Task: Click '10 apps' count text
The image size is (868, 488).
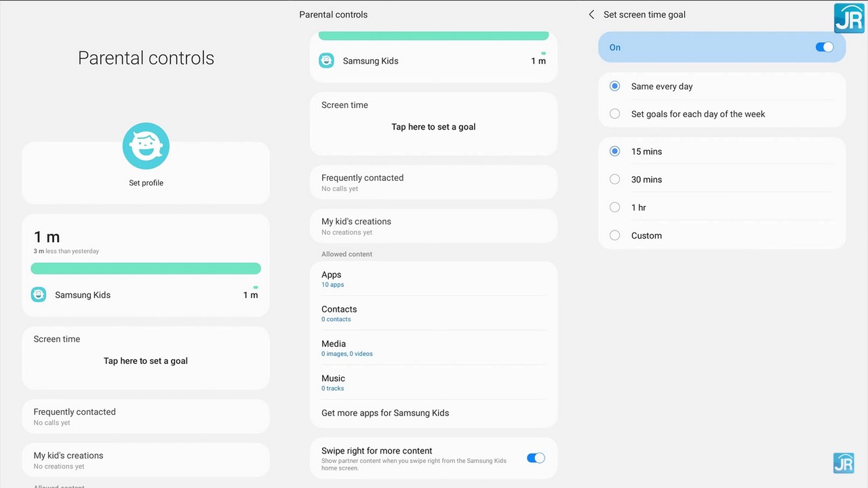Action: coord(332,285)
